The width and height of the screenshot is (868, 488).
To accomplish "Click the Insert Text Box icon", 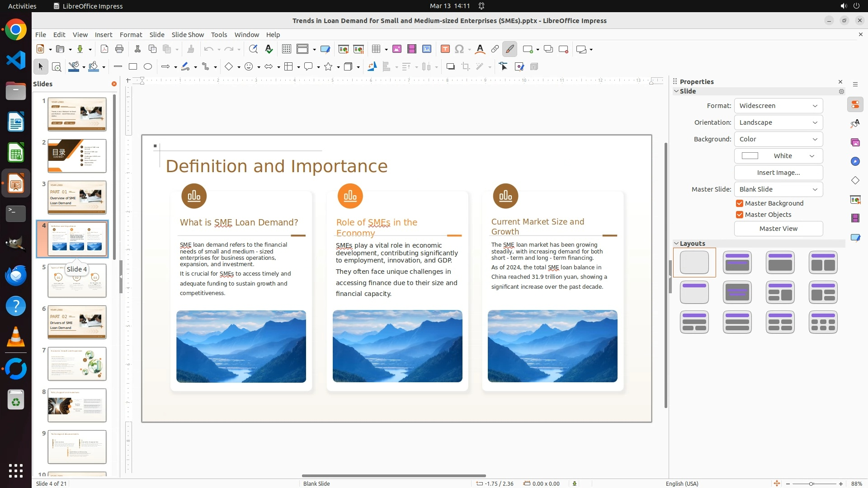I will (x=445, y=49).
